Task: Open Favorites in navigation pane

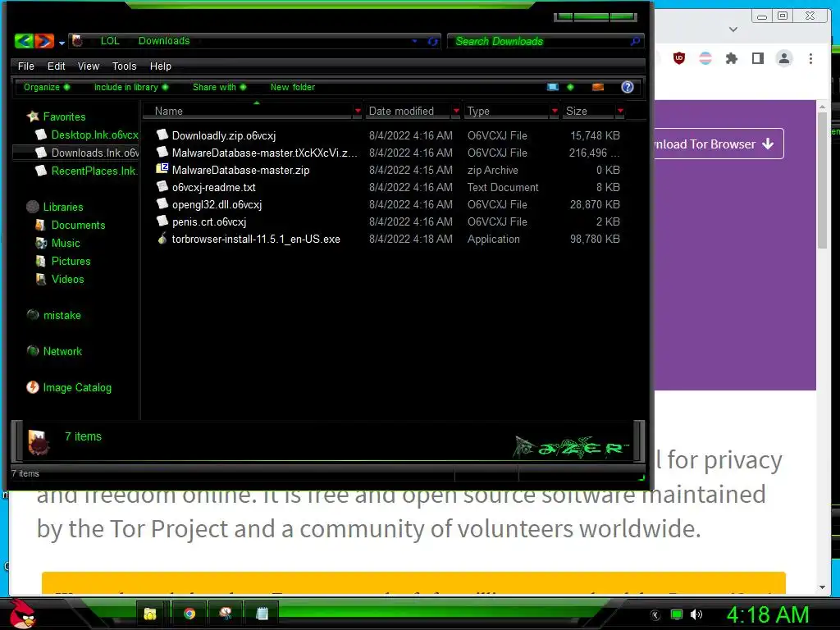Action: coord(64,116)
